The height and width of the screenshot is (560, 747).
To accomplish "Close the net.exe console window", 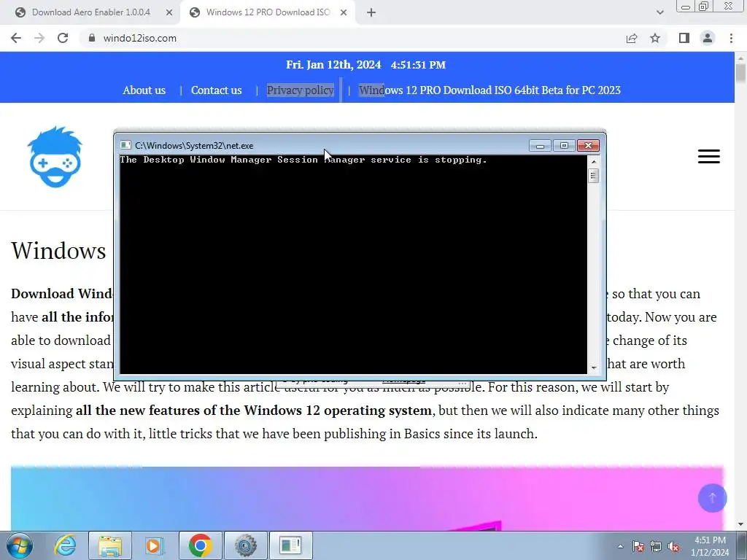I will pos(589,145).
